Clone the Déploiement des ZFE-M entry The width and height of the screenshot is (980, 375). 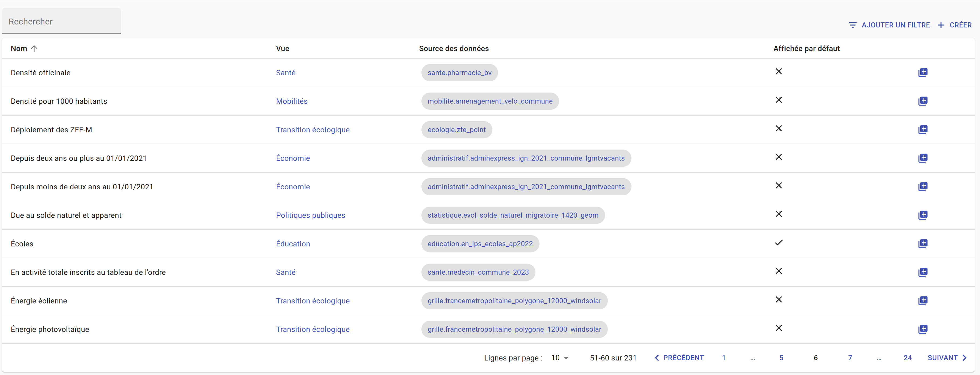point(923,129)
